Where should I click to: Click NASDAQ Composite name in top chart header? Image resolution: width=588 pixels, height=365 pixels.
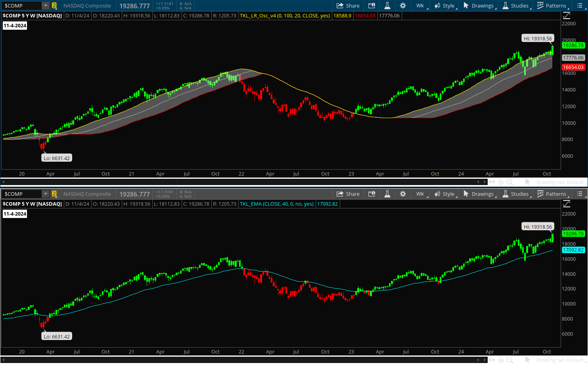coord(87,6)
